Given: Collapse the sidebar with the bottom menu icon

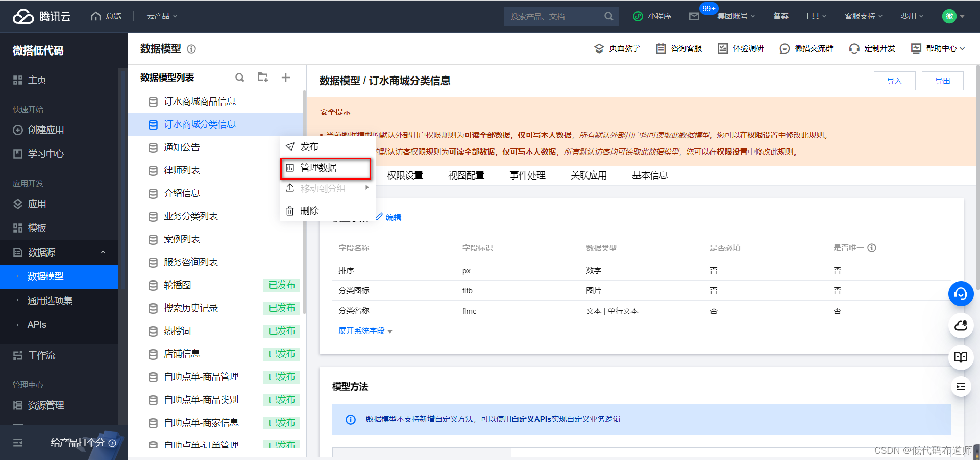Looking at the screenshot, I should [18, 443].
